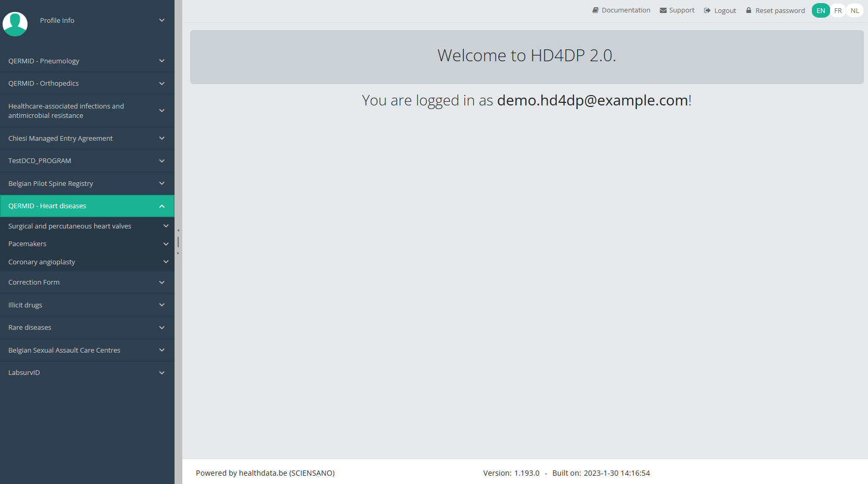Switch language to FR
The image size is (868, 484).
pos(838,10)
